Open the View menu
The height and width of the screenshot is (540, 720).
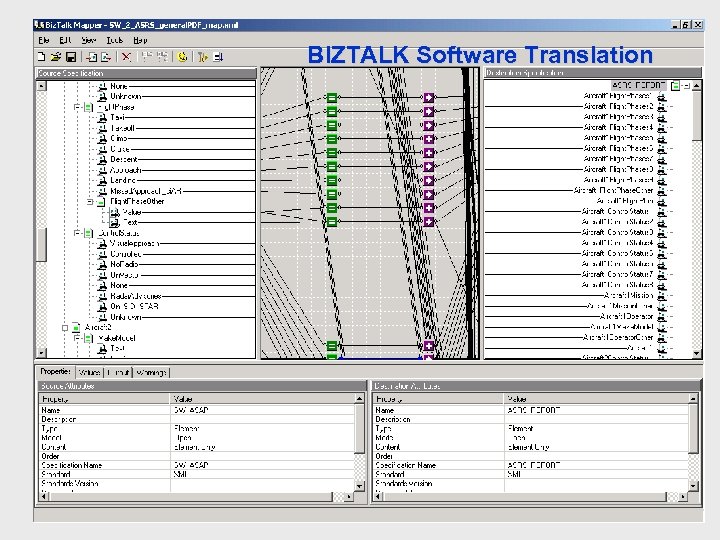click(x=89, y=40)
